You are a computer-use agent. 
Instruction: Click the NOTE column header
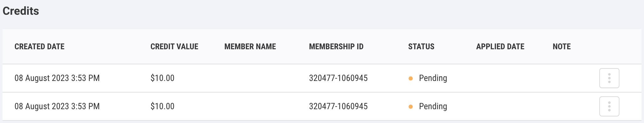(x=562, y=47)
